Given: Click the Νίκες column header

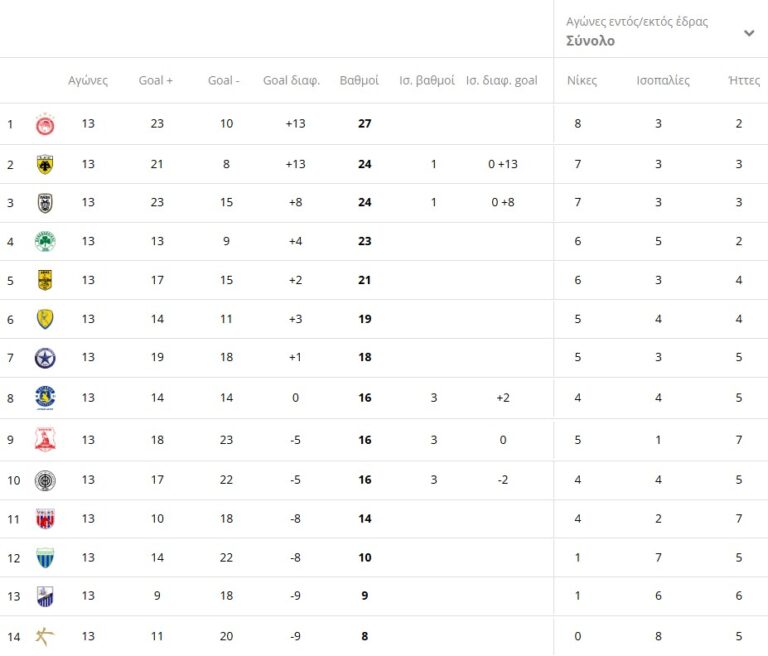Looking at the screenshot, I should pyautogui.click(x=582, y=81).
